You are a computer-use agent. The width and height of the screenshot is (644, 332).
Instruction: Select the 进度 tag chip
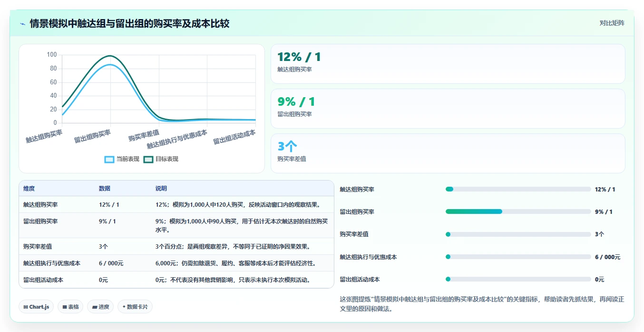[100, 307]
